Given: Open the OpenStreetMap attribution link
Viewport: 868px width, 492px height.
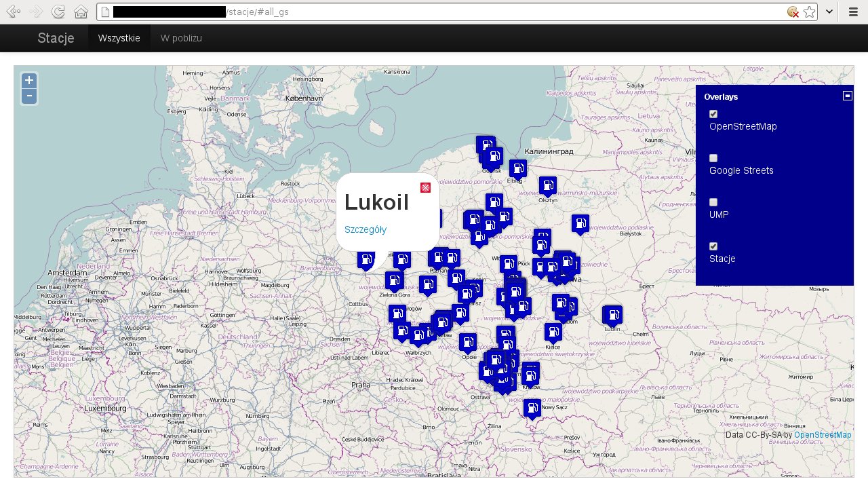Looking at the screenshot, I should [823, 435].
